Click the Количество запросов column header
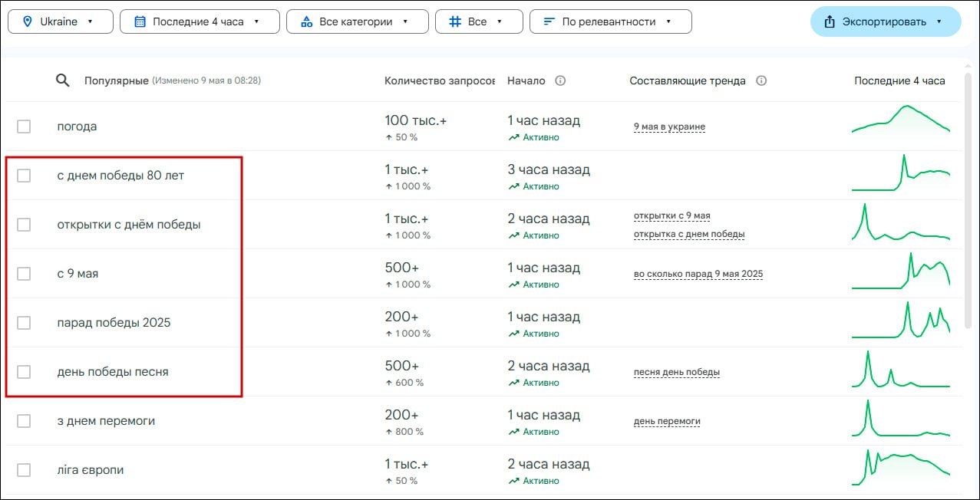Image resolution: width=980 pixels, height=500 pixels. [x=439, y=81]
